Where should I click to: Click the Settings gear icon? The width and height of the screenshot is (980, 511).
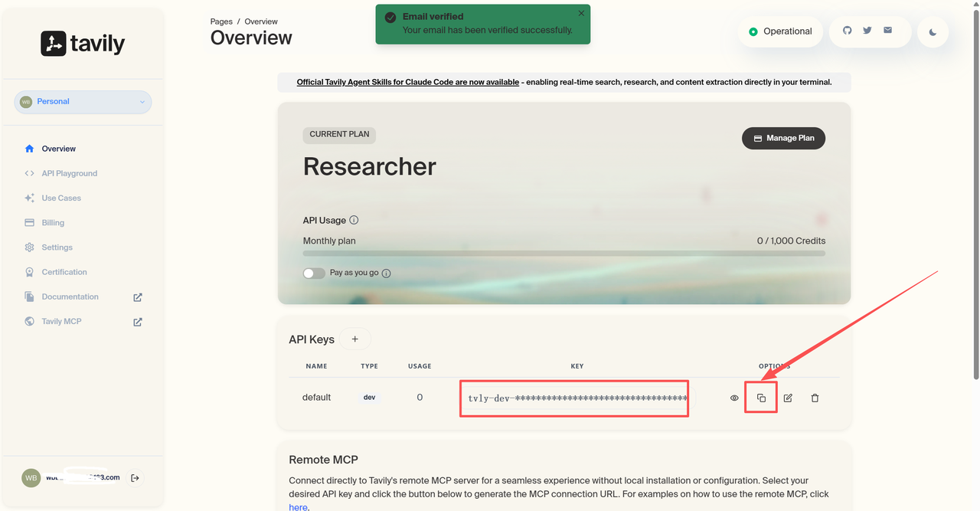click(x=29, y=247)
